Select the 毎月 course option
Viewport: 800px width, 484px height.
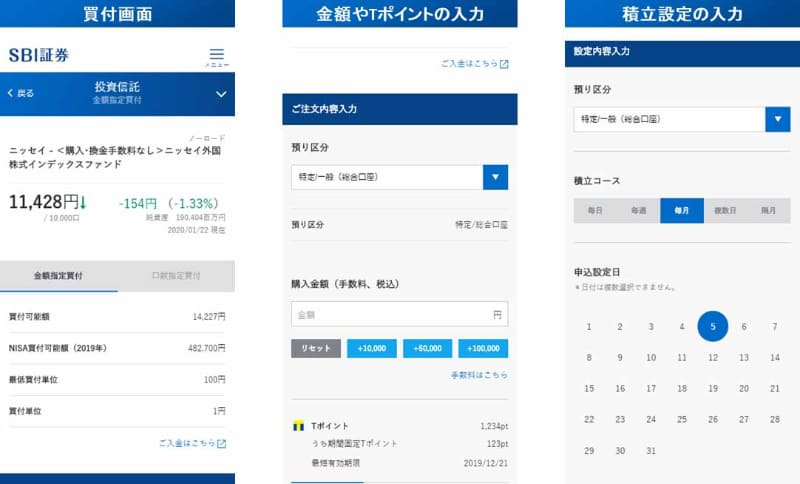click(x=682, y=211)
